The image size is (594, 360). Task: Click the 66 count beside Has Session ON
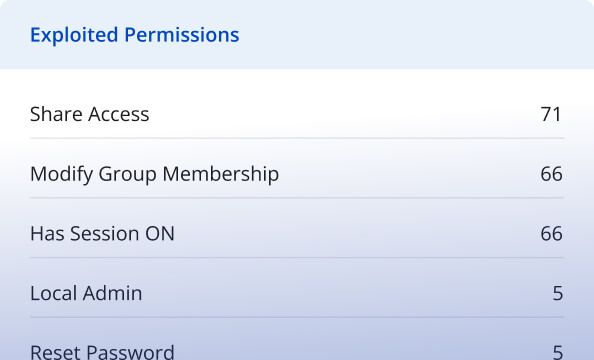(551, 233)
